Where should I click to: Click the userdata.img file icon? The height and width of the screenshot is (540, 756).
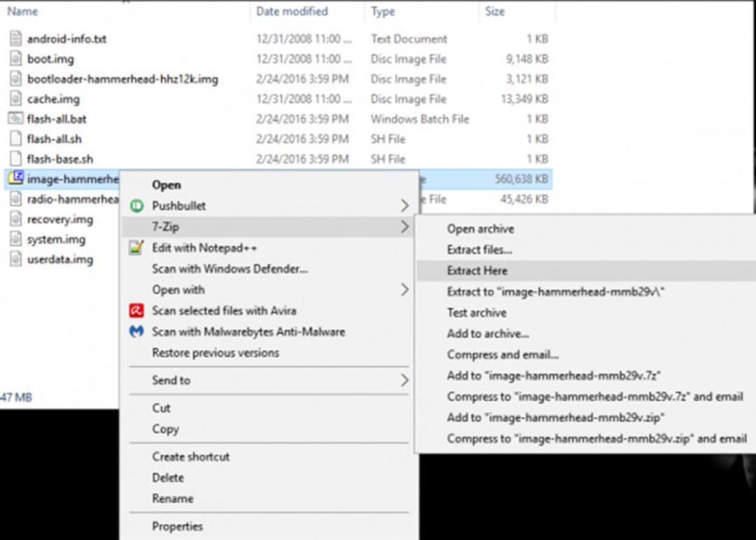[x=15, y=259]
